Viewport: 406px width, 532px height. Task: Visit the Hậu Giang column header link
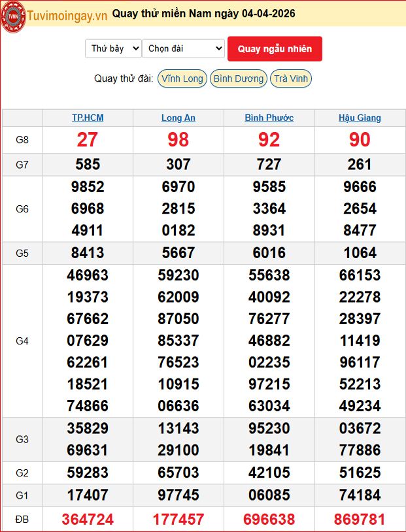point(360,118)
